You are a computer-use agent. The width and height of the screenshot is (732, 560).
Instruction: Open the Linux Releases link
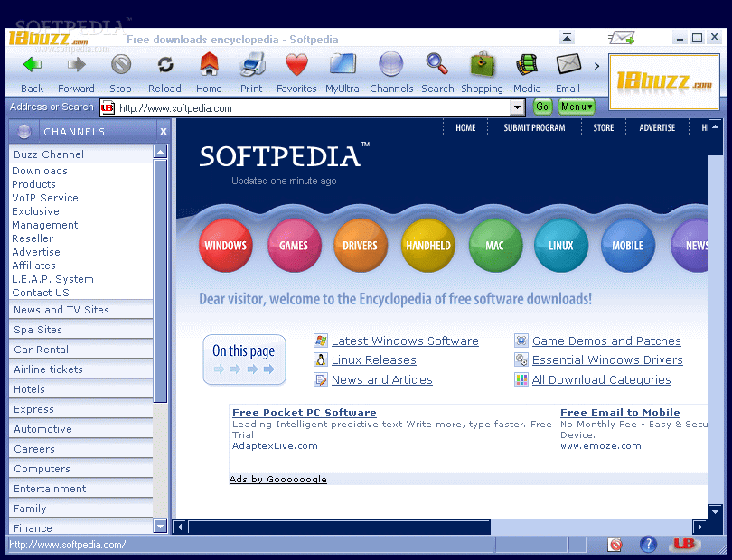pyautogui.click(x=374, y=360)
